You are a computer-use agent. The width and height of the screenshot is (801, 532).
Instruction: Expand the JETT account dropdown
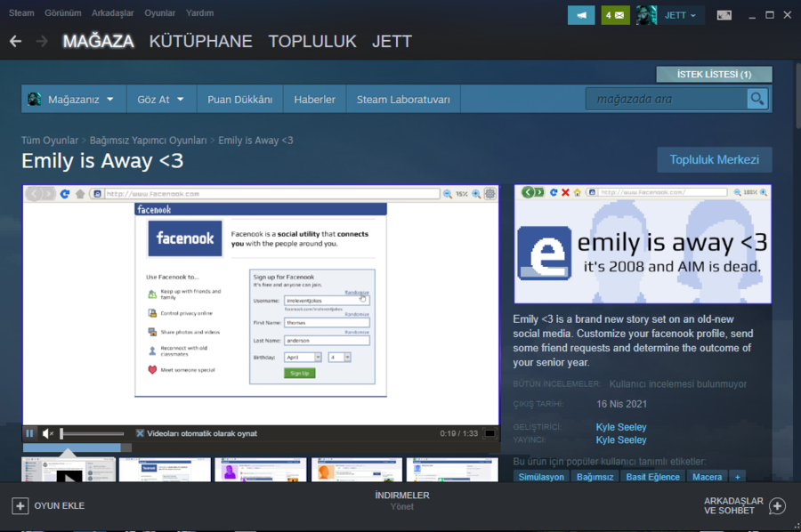(x=680, y=15)
